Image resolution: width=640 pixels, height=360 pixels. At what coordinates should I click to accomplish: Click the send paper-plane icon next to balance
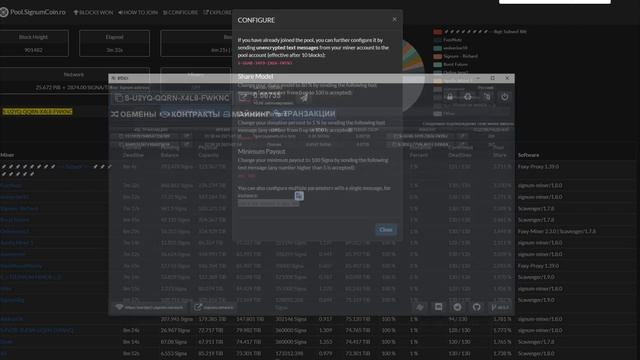[x=304, y=97]
